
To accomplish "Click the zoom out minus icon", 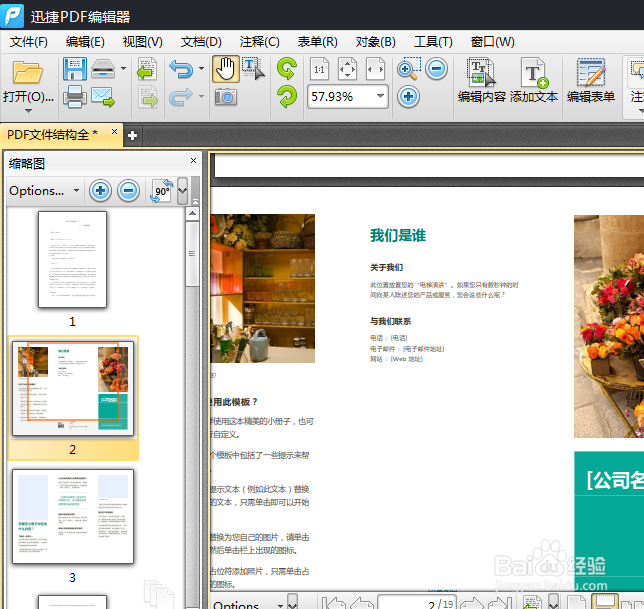I will [436, 69].
